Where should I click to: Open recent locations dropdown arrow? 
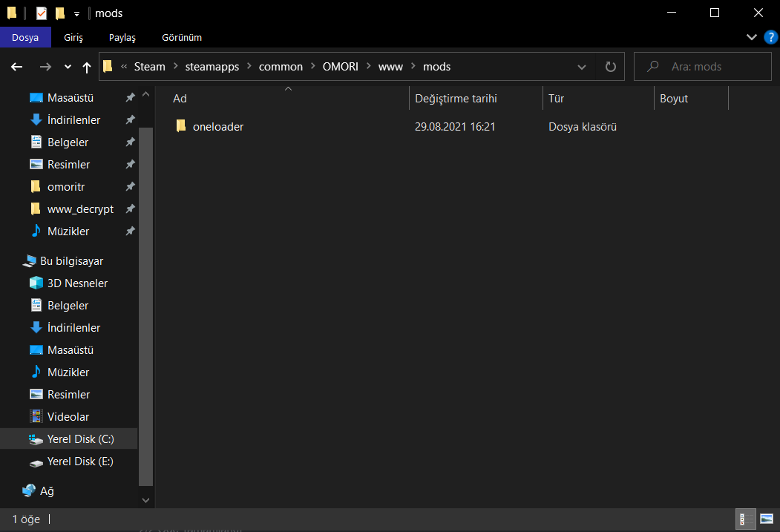pos(68,67)
